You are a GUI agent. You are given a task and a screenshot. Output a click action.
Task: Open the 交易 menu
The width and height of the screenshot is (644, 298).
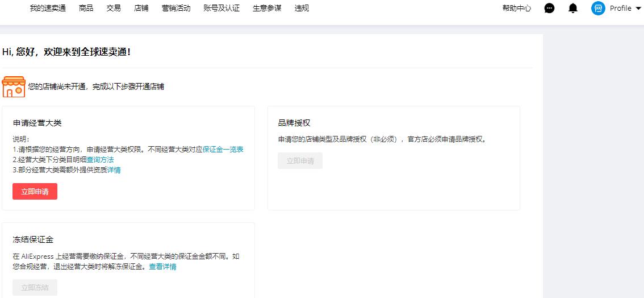click(x=114, y=8)
